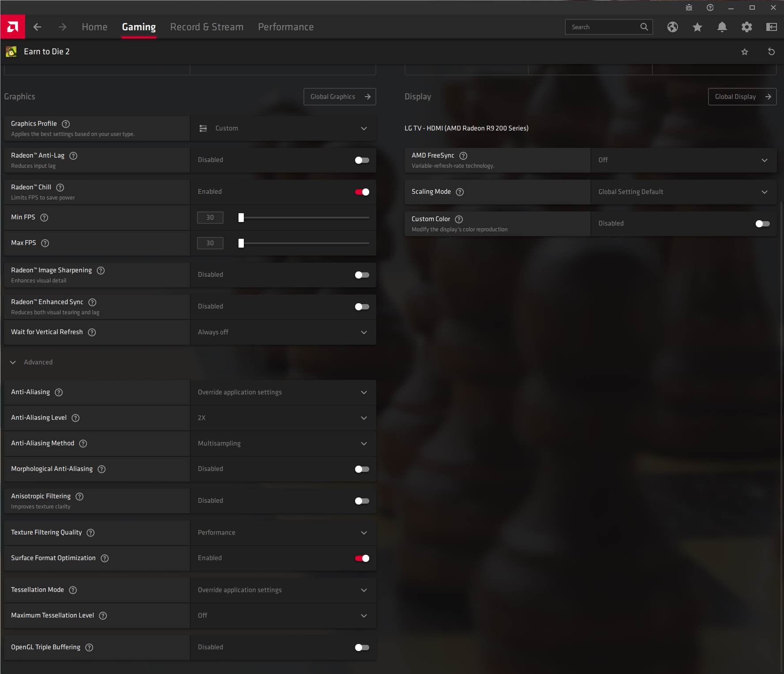Enable Radeon Anti-Lag toggle
Screen dimensions: 784x674
pyautogui.click(x=362, y=160)
